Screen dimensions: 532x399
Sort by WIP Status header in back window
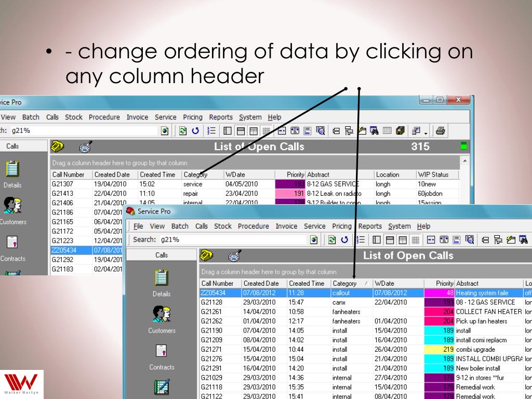click(x=437, y=175)
